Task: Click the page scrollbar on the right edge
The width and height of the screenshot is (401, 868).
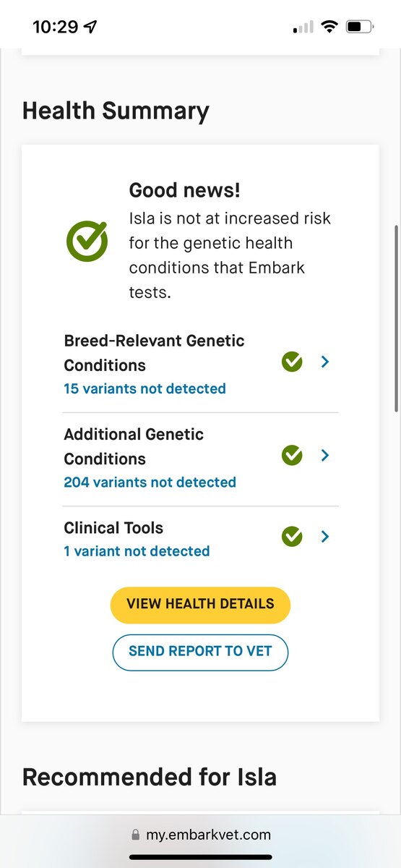Action: (x=396, y=318)
